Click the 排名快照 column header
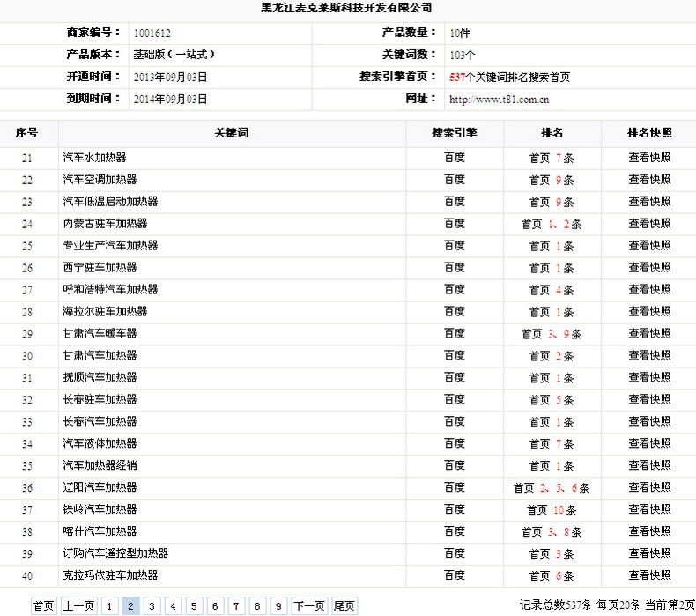Viewport: 696px width, 616px height. [649, 133]
